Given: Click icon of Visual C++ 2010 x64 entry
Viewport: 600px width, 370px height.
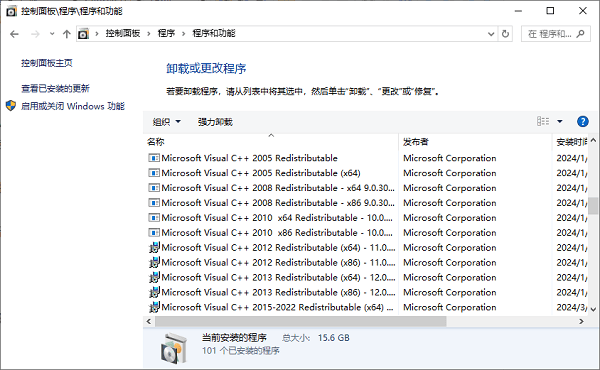Looking at the screenshot, I should tap(154, 218).
